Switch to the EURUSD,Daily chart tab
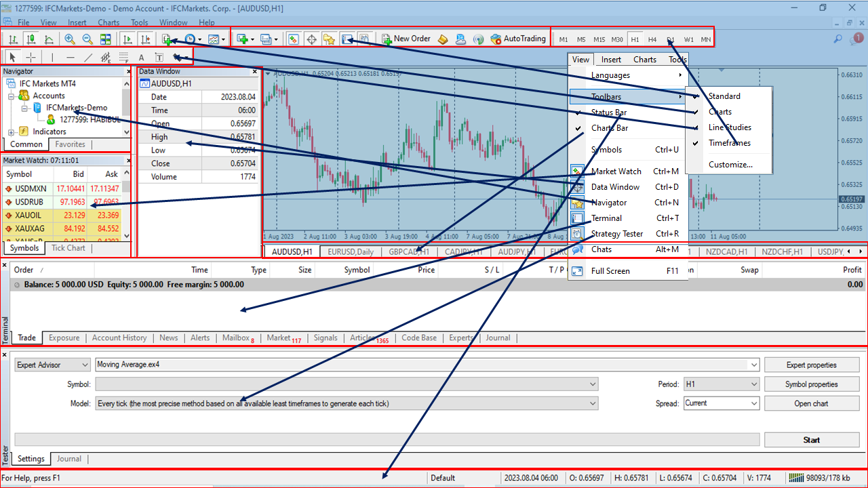 (351, 251)
